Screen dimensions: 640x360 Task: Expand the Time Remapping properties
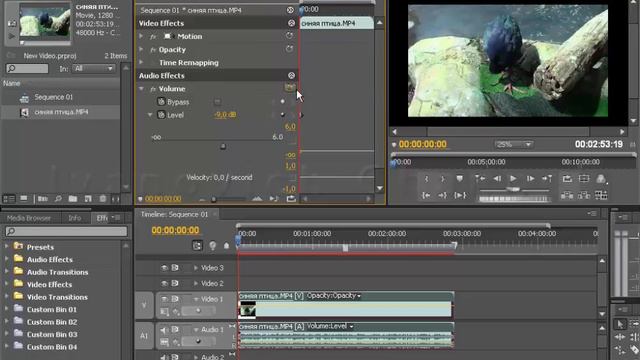pyautogui.click(x=141, y=62)
